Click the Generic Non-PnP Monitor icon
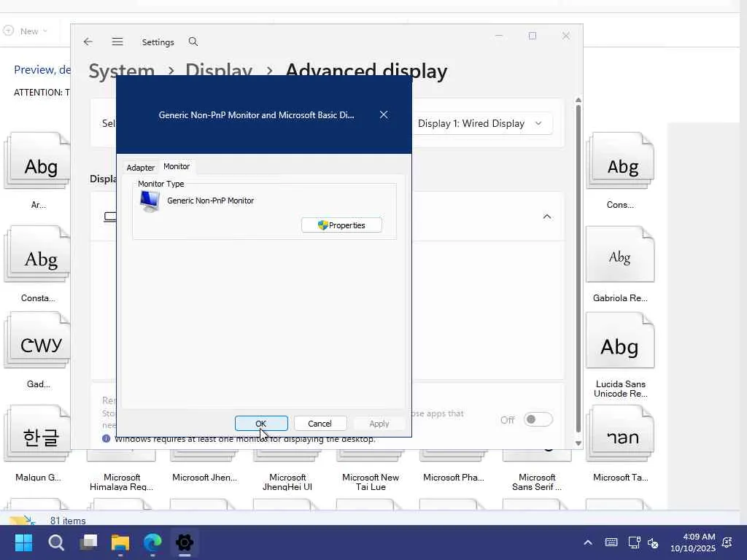 tap(150, 201)
